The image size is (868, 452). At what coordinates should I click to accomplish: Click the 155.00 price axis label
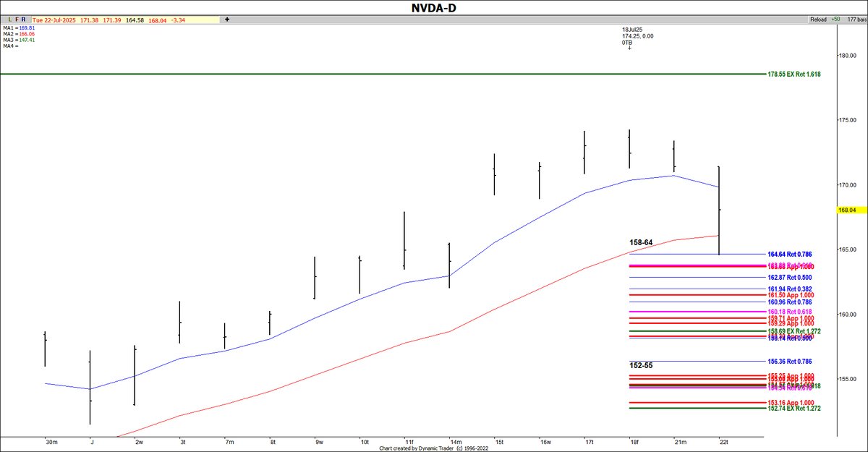(x=847, y=379)
